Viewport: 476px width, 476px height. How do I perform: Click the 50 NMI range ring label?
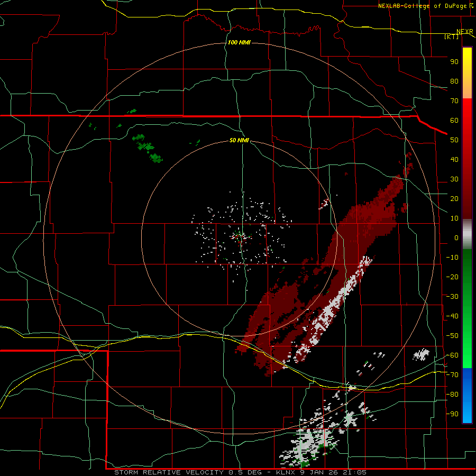pos(239,140)
